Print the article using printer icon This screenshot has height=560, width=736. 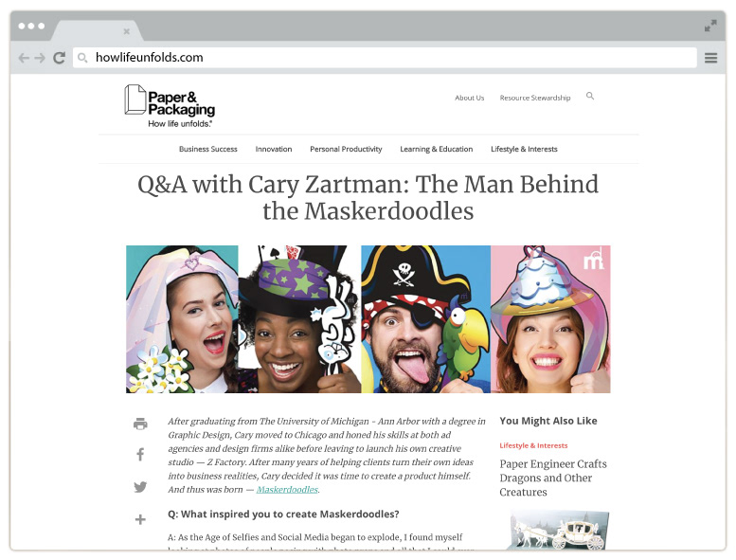point(140,424)
